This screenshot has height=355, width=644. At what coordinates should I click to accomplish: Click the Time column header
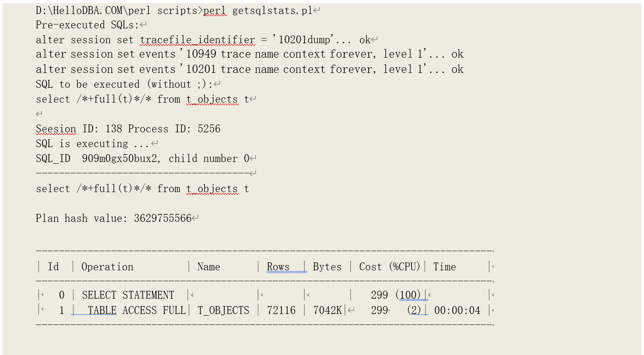444,267
